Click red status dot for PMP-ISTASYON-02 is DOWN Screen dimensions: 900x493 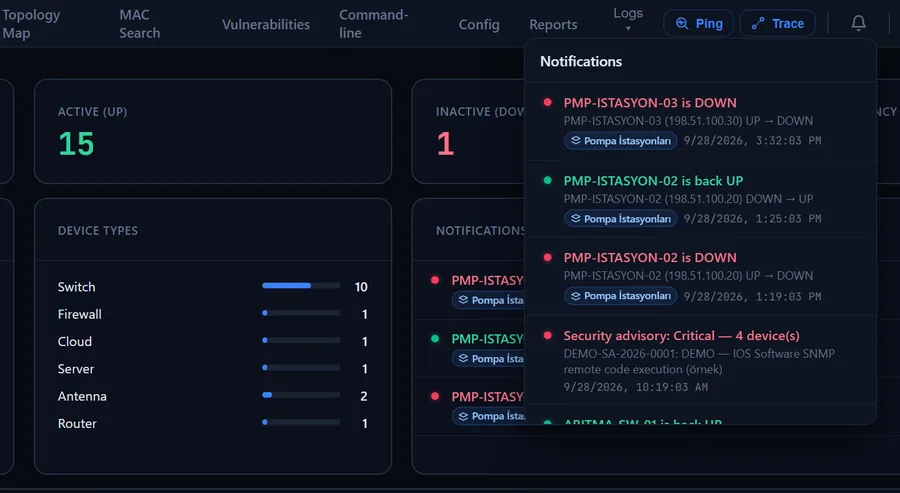point(548,257)
